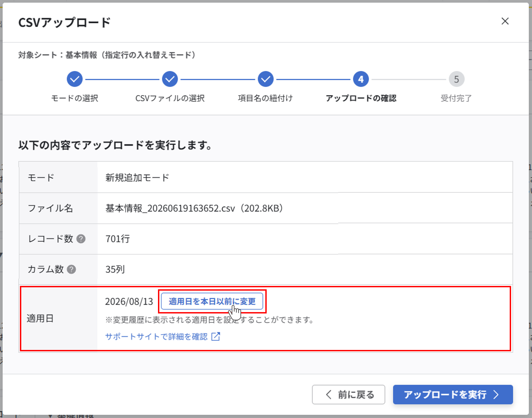Click the heading 以下の内容でアップロードを実行します。

[x=115, y=145]
